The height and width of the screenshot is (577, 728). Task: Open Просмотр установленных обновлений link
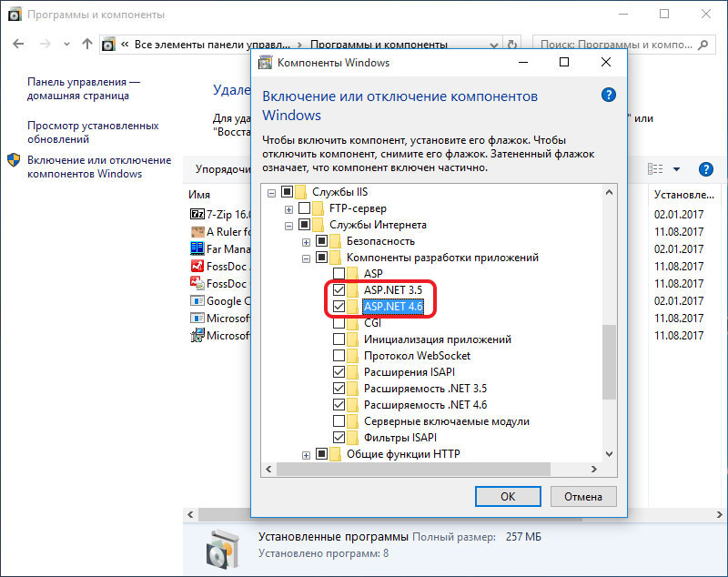pyautogui.click(x=93, y=132)
